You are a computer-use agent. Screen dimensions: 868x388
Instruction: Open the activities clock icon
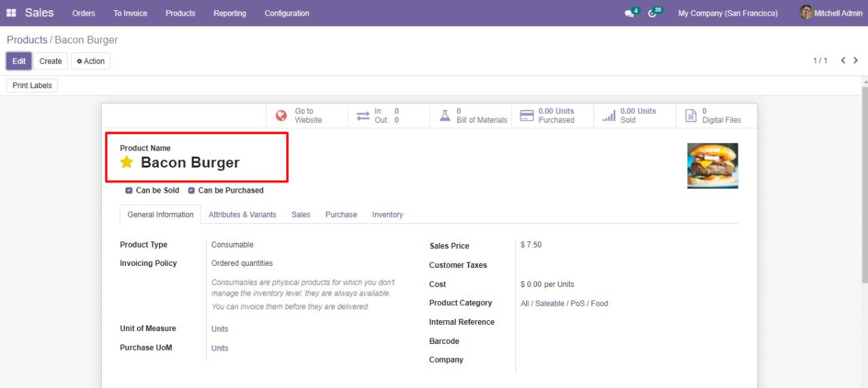[652, 14]
